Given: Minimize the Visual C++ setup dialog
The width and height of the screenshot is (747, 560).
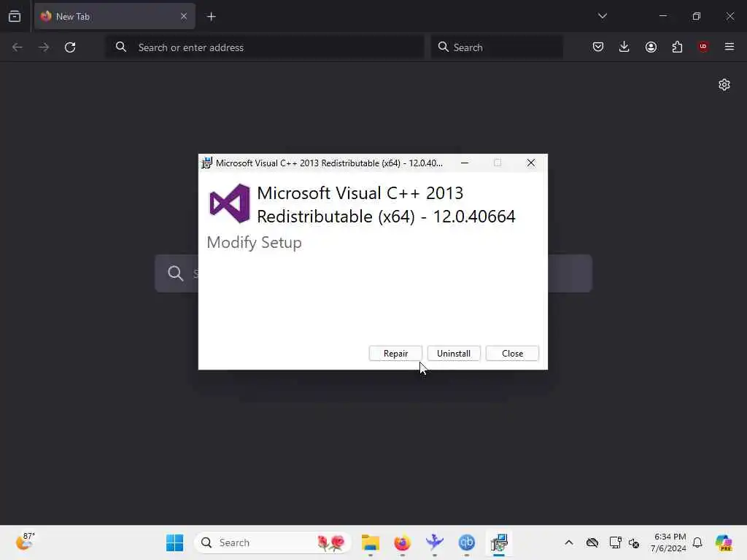Looking at the screenshot, I should point(465,163).
